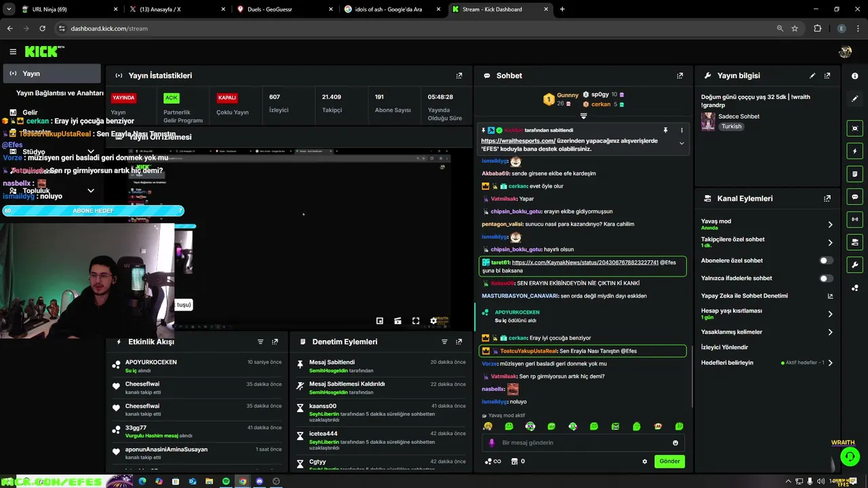Image resolution: width=868 pixels, height=488 pixels.
Task: Edit stream info with Yayın bilgisi pencil
Action: (x=812, y=76)
